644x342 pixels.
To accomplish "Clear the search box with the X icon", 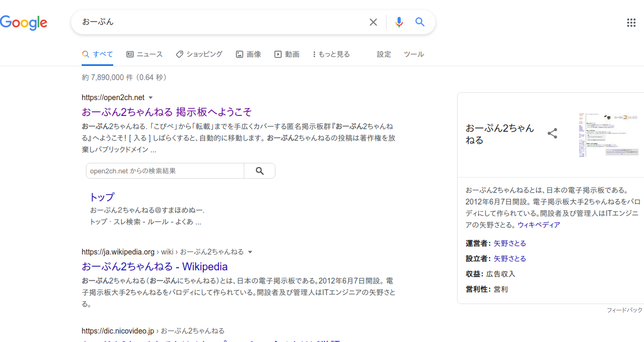I will coord(373,22).
